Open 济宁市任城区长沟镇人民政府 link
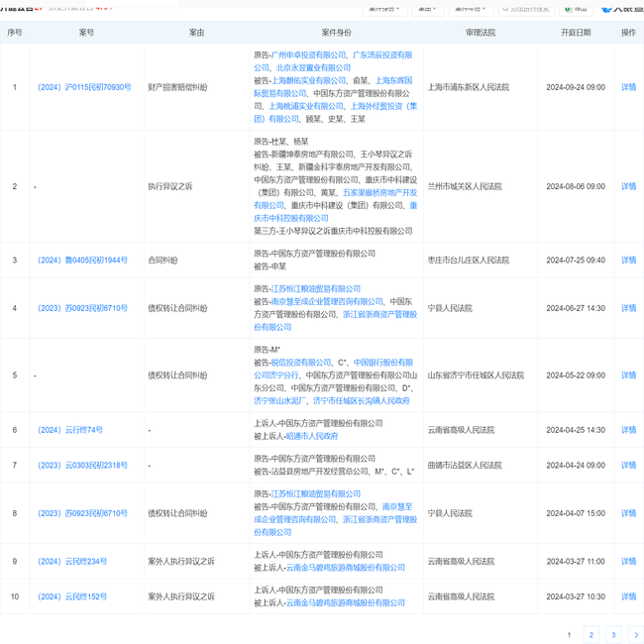The width and height of the screenshot is (644, 644). coord(362,401)
